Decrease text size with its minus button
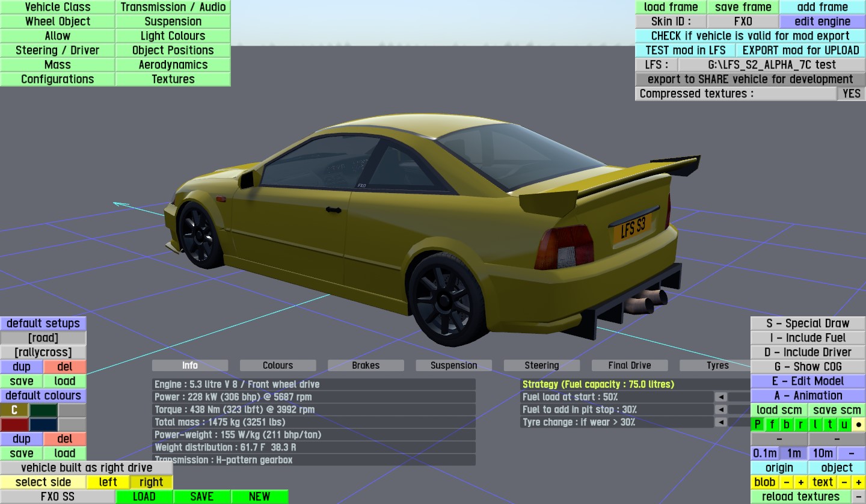The height and width of the screenshot is (504, 866). tap(844, 482)
